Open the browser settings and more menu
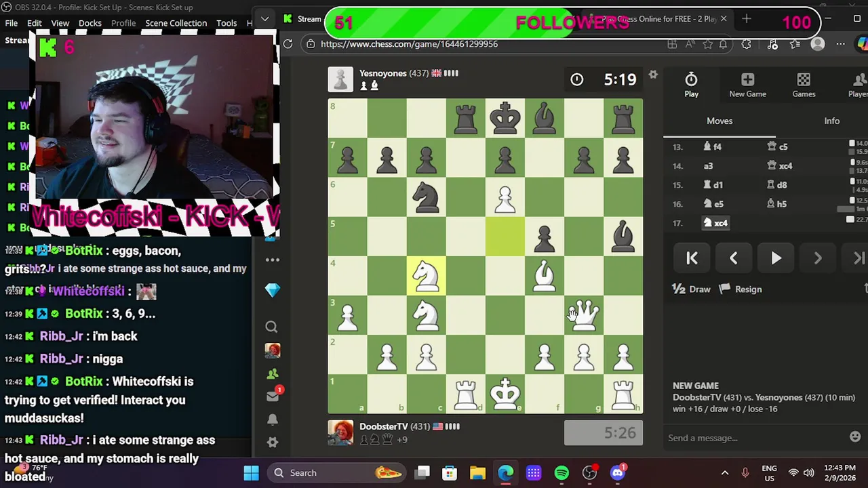 click(841, 44)
